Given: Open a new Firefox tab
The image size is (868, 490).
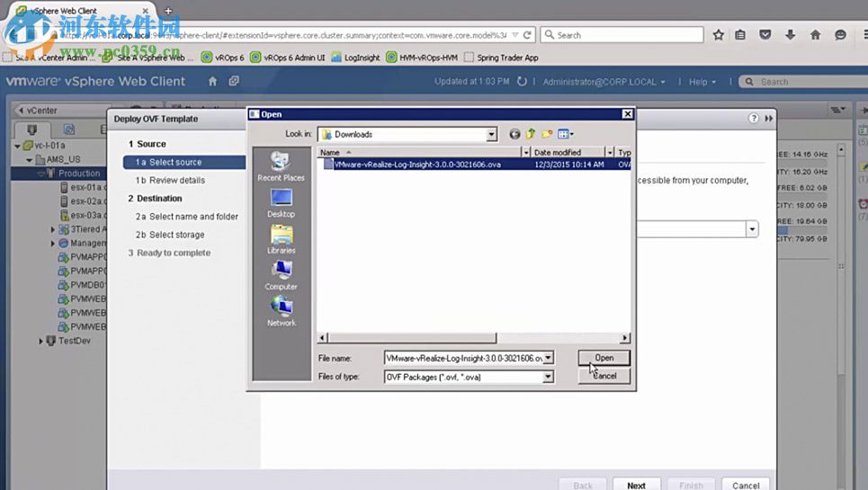Looking at the screenshot, I should [x=168, y=11].
